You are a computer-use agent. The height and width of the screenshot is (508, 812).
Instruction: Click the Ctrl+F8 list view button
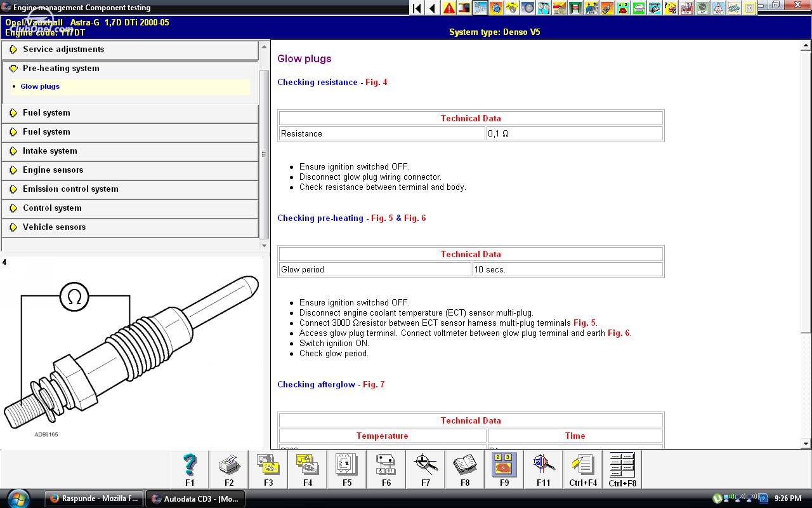coord(622,470)
